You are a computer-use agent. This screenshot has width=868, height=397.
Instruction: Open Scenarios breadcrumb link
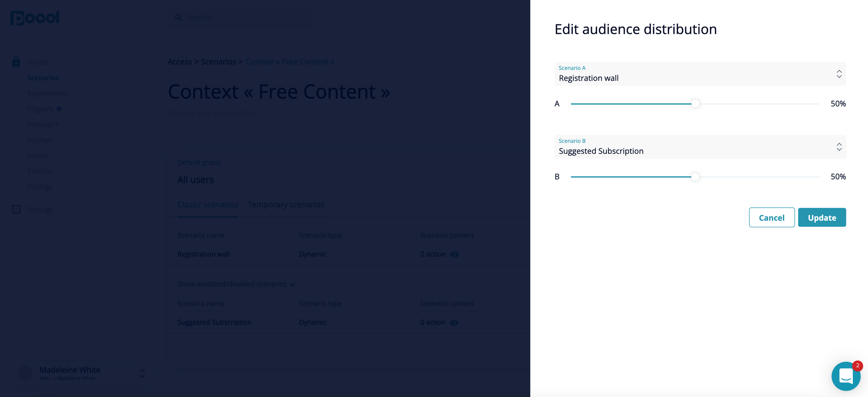[218, 62]
